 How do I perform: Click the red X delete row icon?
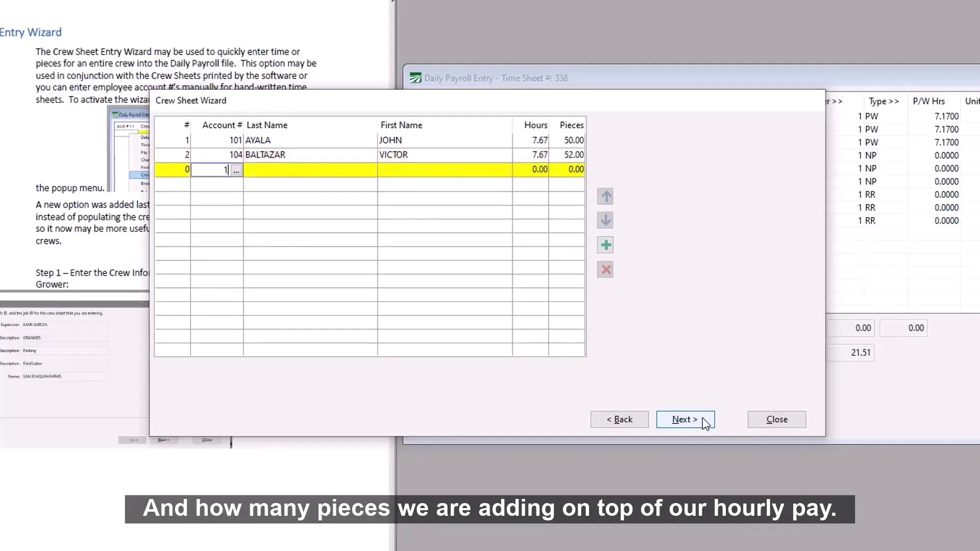point(605,270)
